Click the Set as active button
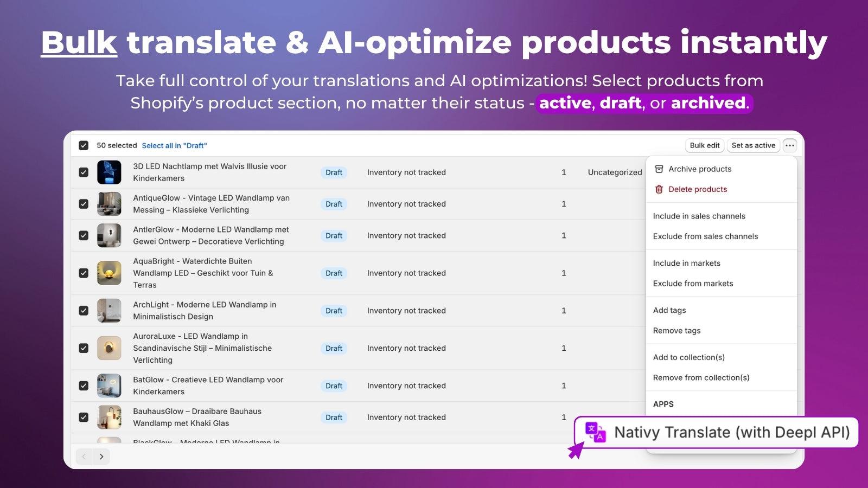868x488 pixels. click(x=753, y=145)
